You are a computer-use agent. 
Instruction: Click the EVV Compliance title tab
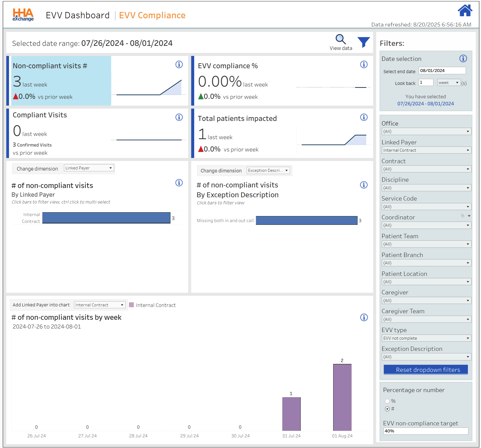pyautogui.click(x=152, y=16)
